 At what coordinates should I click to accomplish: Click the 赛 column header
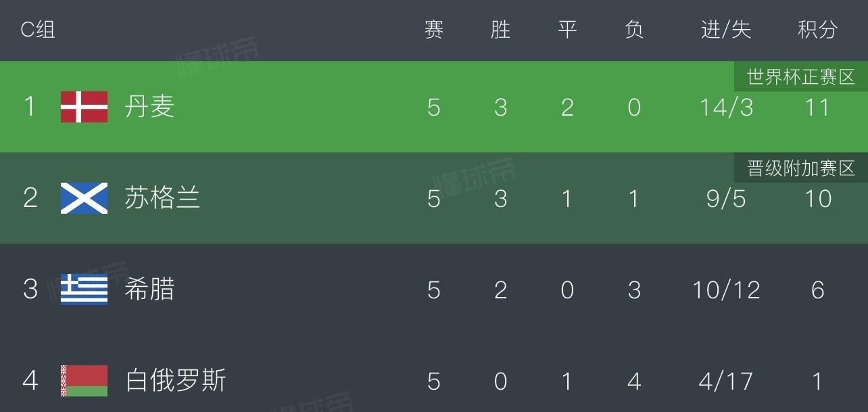coord(434,30)
